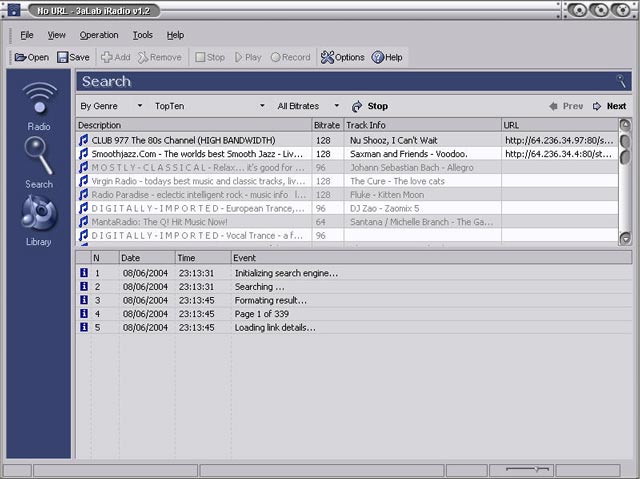Click the magnifier icon in Search header
This screenshot has height=479, width=640.
pyautogui.click(x=621, y=81)
